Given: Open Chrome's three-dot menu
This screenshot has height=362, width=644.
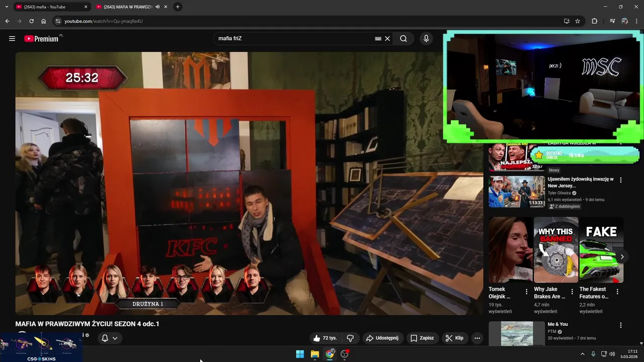Looking at the screenshot, I should [637, 21].
